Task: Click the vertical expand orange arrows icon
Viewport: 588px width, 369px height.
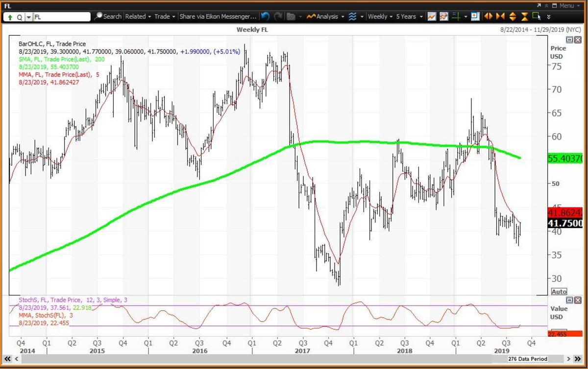Action: coord(512,16)
